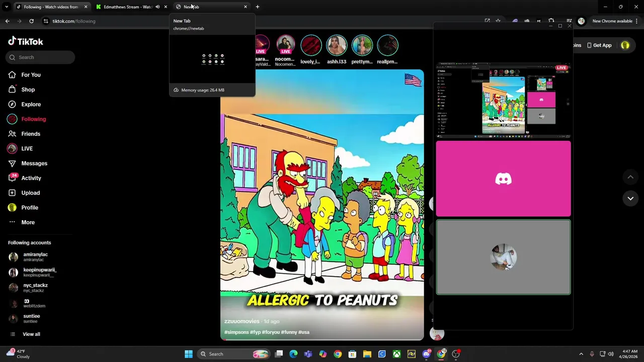Open Chrome profile avatar
Viewport: 644px width, 362px height.
[x=581, y=21]
